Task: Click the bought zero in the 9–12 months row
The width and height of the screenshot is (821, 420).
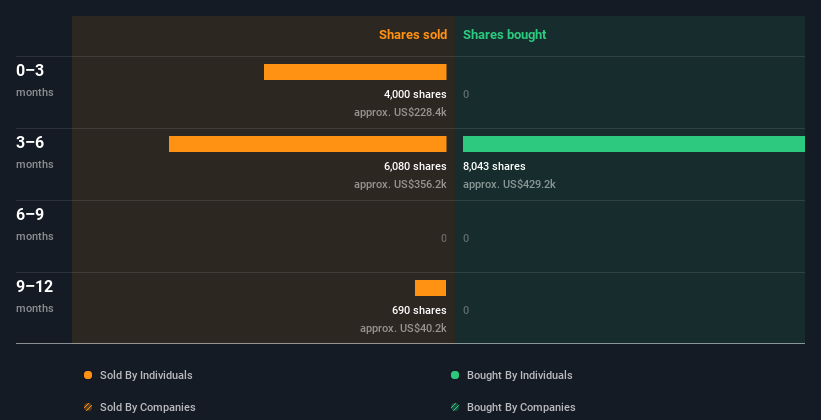Action: tap(466, 310)
